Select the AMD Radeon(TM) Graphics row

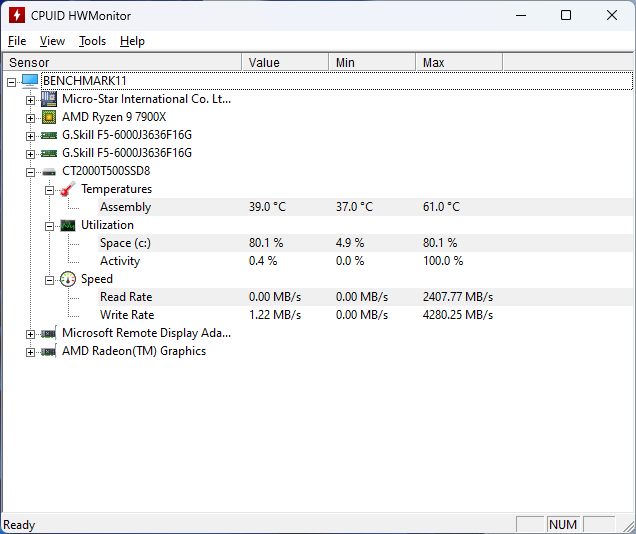(134, 351)
